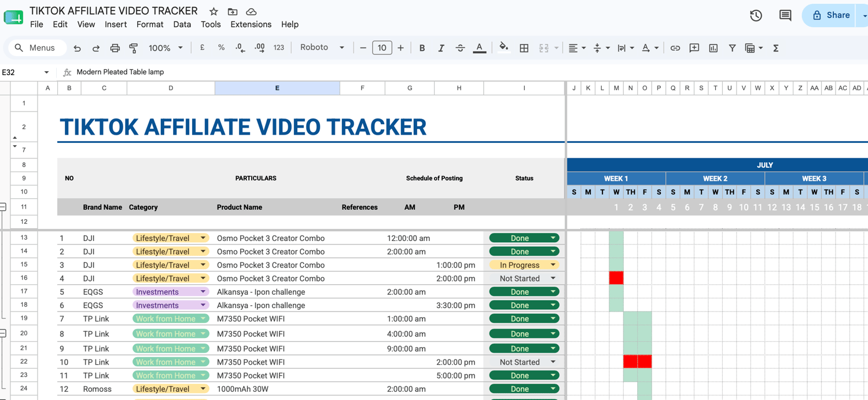Open the Roboto font dropdown
Viewport: 868px width, 400px height.
coord(322,48)
